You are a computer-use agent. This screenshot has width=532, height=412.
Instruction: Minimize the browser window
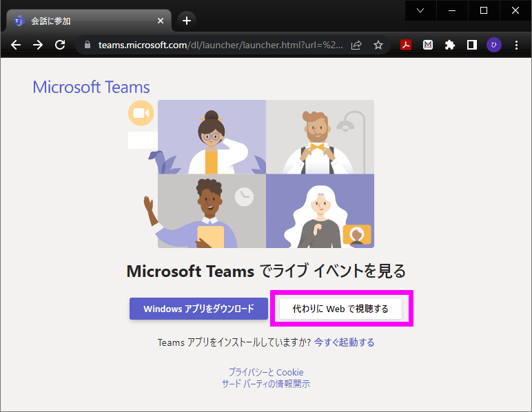point(452,10)
